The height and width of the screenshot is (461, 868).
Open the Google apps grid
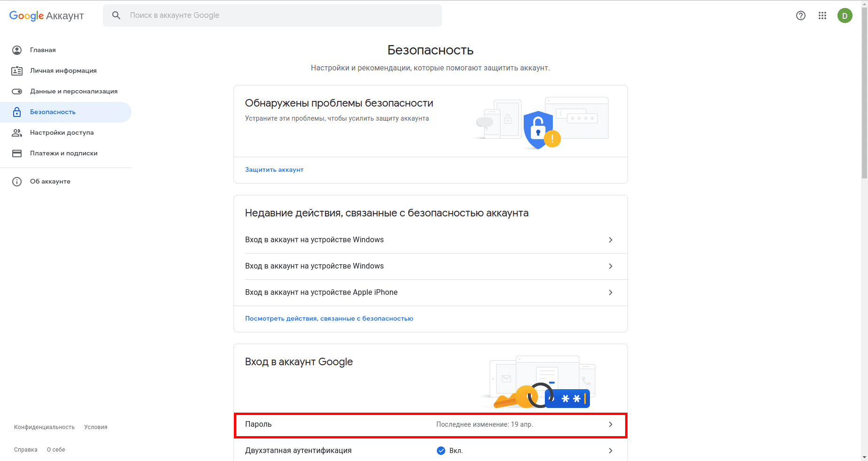pos(822,15)
